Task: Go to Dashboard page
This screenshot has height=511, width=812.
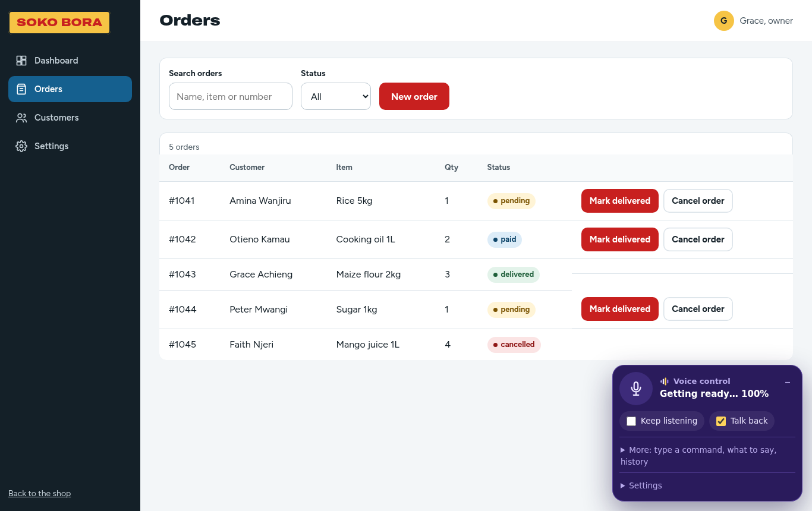Action: point(70,61)
